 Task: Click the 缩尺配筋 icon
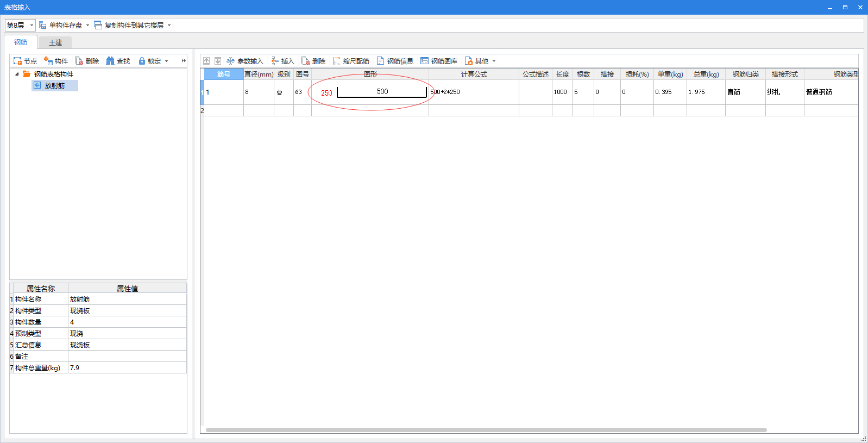click(x=337, y=61)
